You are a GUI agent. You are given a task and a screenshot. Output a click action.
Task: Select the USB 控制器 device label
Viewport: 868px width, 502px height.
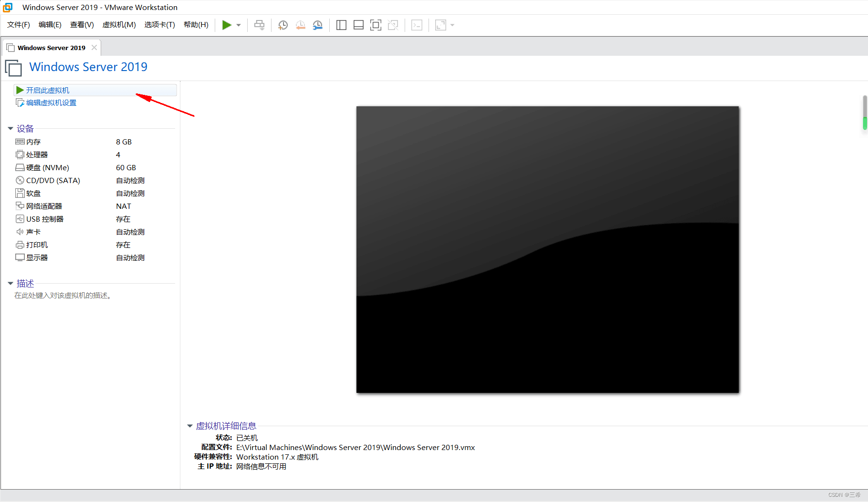coord(45,219)
